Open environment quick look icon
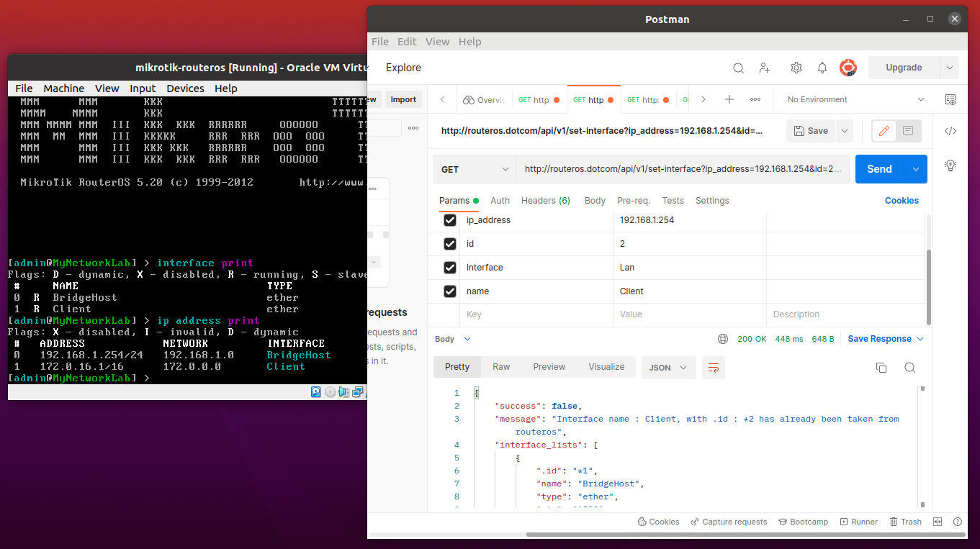Screen dimensions: 980x549 [950, 99]
